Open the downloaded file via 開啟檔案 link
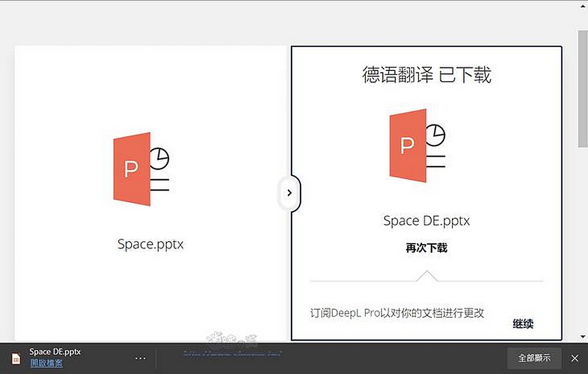588x374 pixels. [x=47, y=363]
